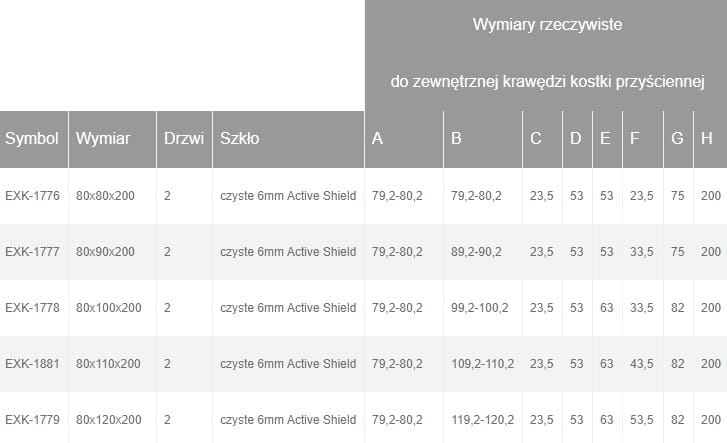Click the 80x80x200 dimension cell

point(105,196)
